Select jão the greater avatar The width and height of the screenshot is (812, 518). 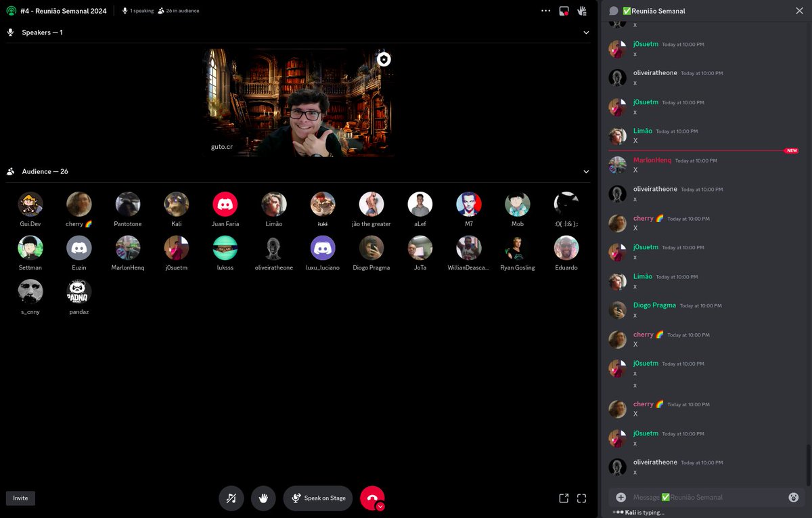(x=371, y=204)
